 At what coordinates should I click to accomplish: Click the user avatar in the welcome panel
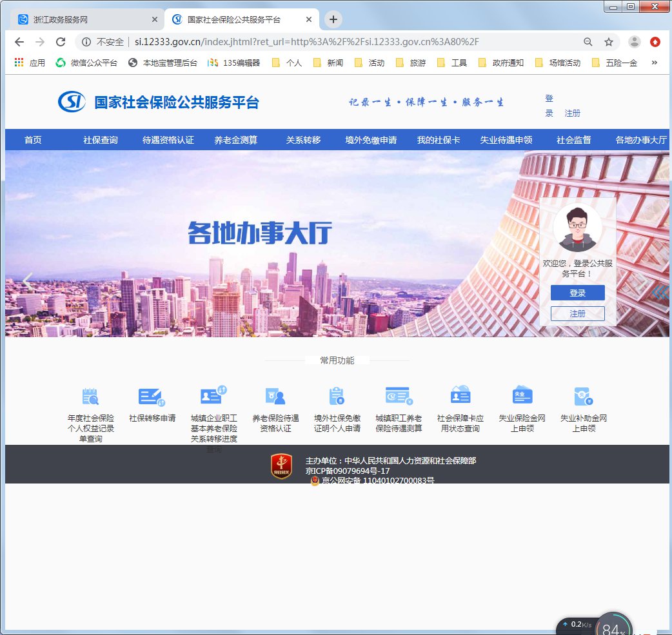577,228
